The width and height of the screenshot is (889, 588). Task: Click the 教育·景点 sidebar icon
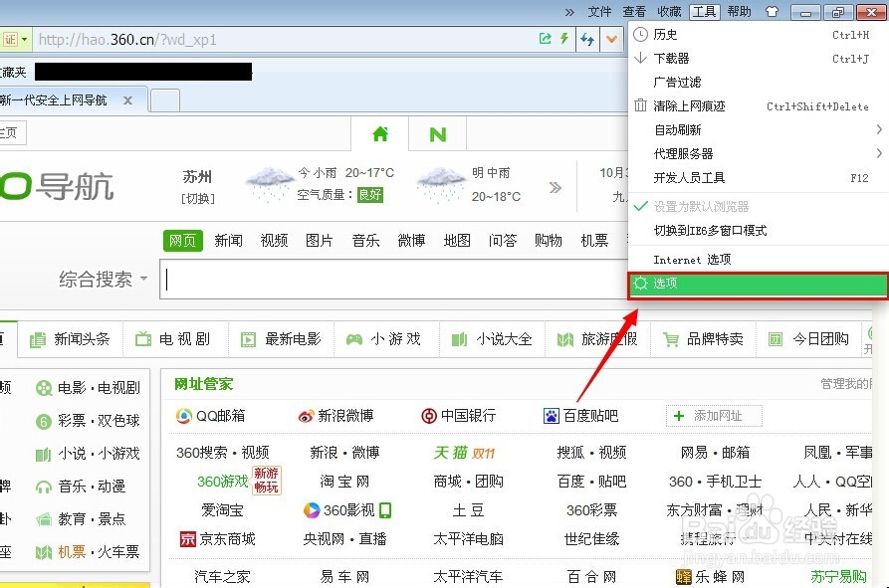click(x=44, y=519)
